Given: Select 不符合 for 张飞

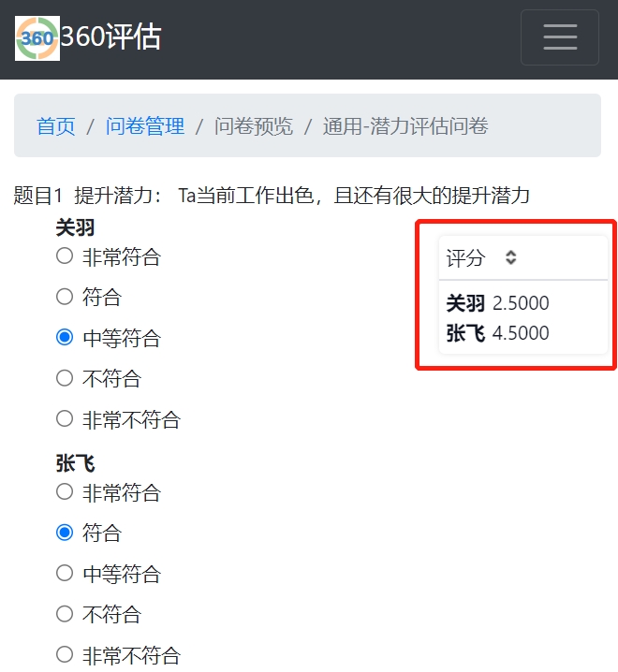Looking at the screenshot, I should tap(65, 614).
